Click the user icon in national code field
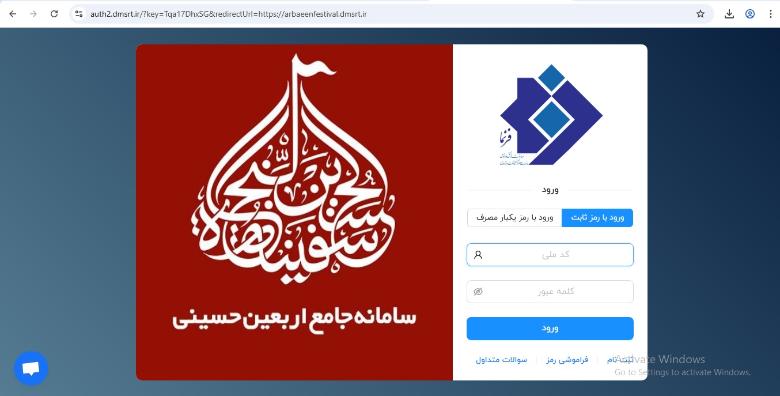The height and width of the screenshot is (396, 780). [x=478, y=255]
